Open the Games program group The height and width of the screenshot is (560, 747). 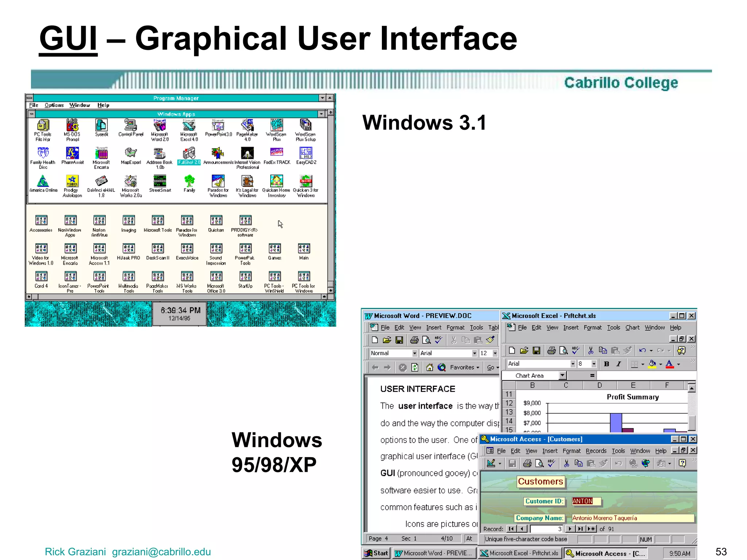tap(274, 252)
